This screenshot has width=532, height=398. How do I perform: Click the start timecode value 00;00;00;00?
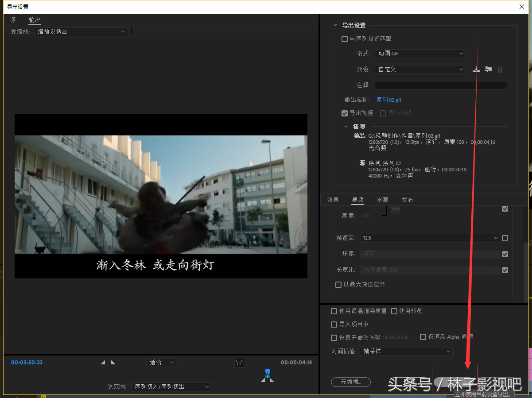click(x=396, y=338)
